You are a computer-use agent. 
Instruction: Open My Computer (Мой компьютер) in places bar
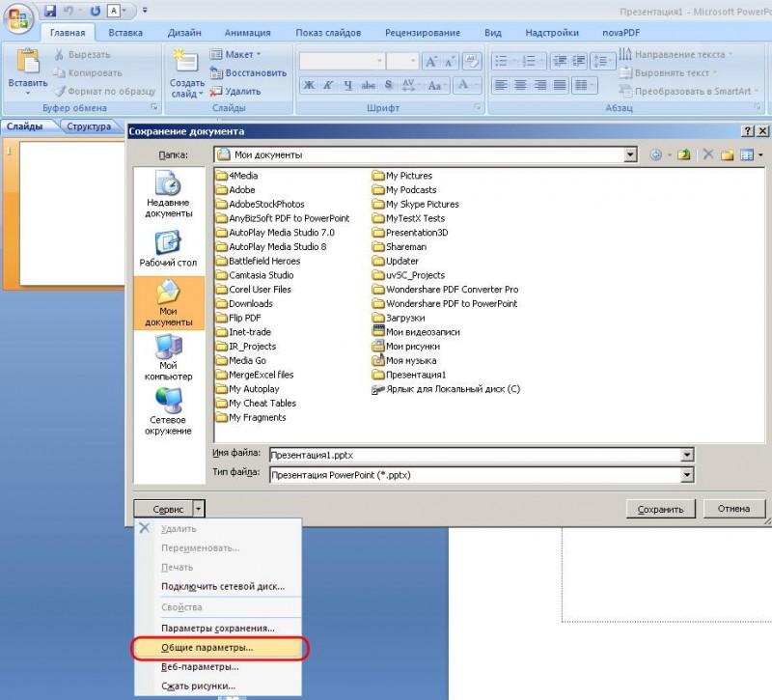[x=168, y=356]
